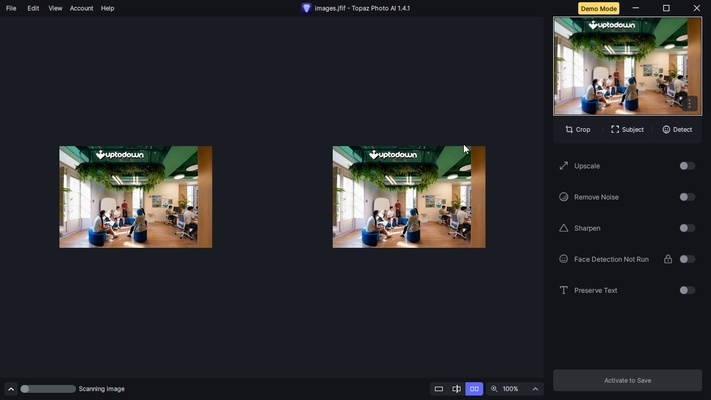Click the Demo Mode badge

pos(599,9)
